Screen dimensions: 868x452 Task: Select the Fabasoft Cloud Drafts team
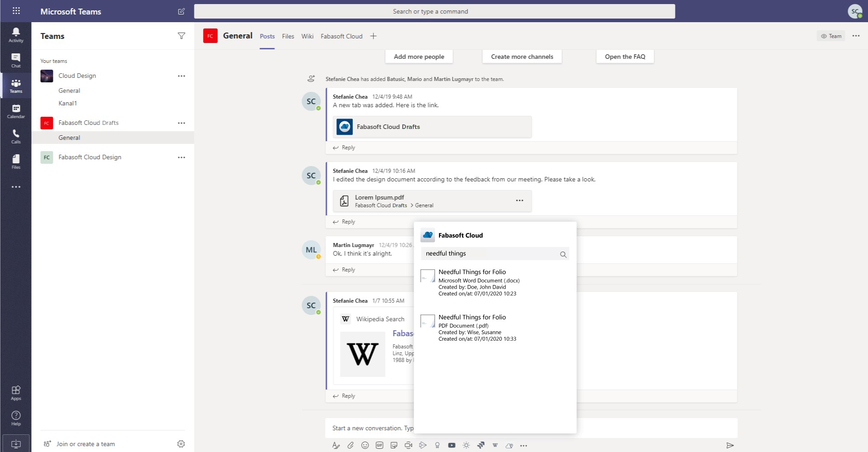(x=88, y=123)
